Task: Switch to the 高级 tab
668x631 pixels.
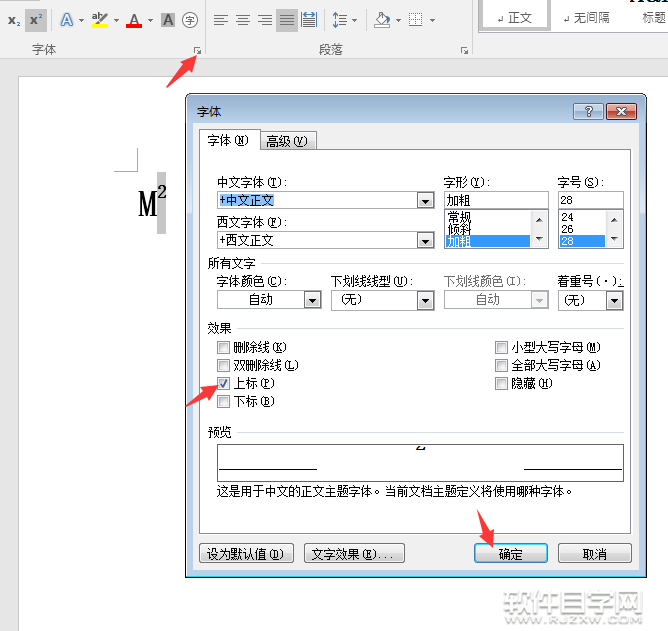Action: tap(287, 141)
